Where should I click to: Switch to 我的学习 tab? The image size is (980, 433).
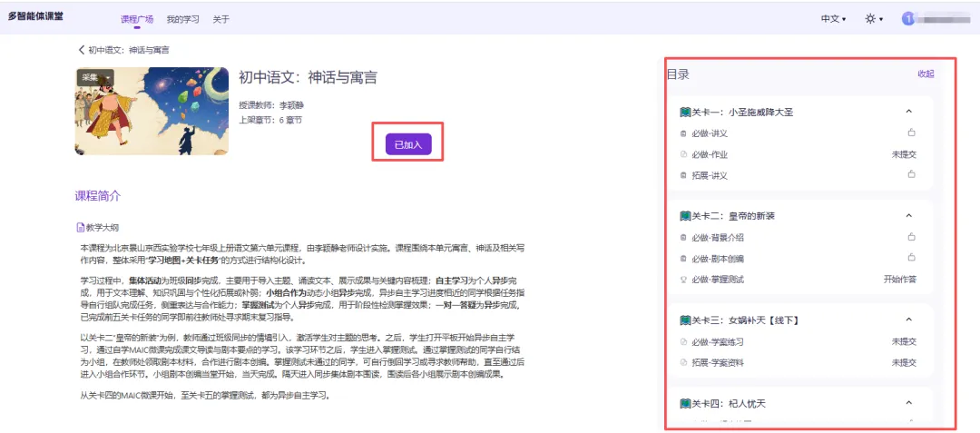183,19
